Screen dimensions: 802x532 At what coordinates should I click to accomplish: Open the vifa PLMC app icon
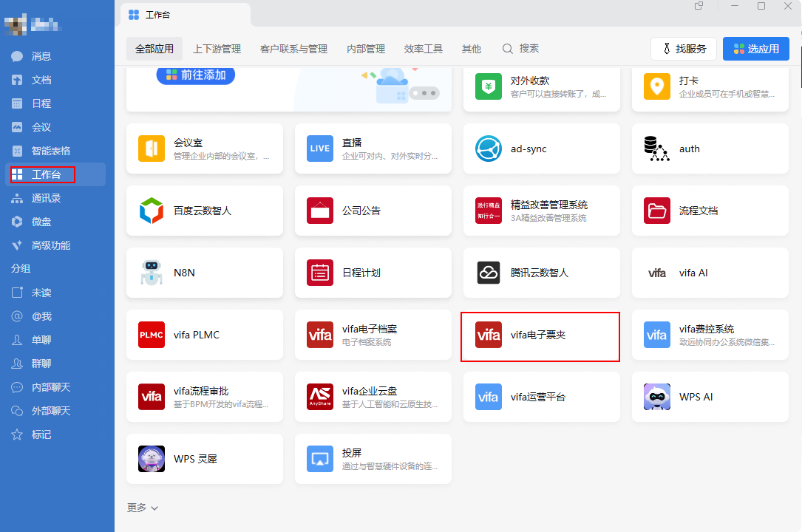152,335
